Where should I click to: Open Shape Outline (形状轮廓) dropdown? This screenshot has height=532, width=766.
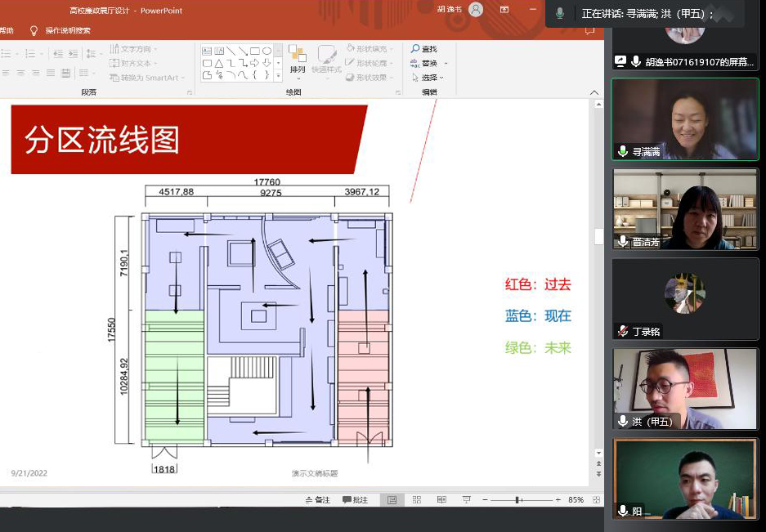tap(370, 63)
